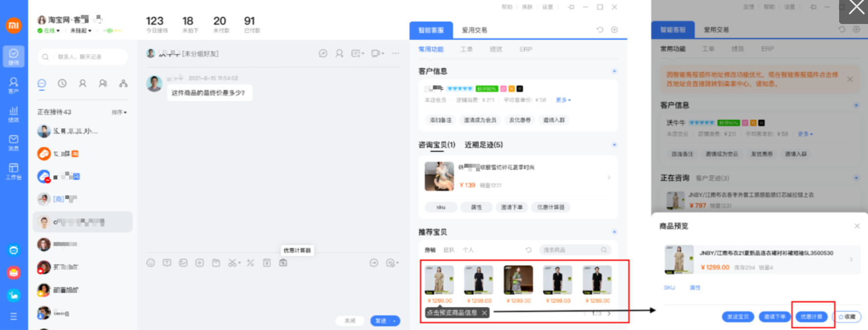Go to next page of recommended products
Screen dimensions: 868x330
point(609,313)
